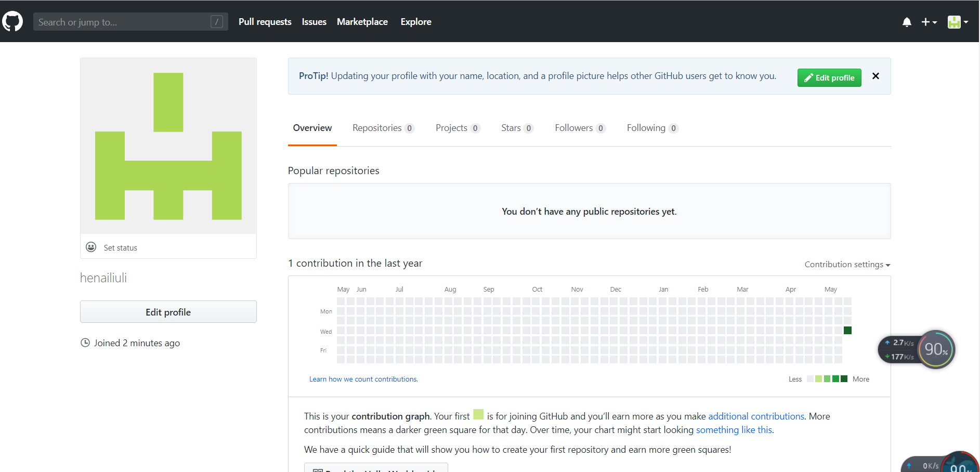
Task: Open the Followers tab
Action: [x=579, y=128]
